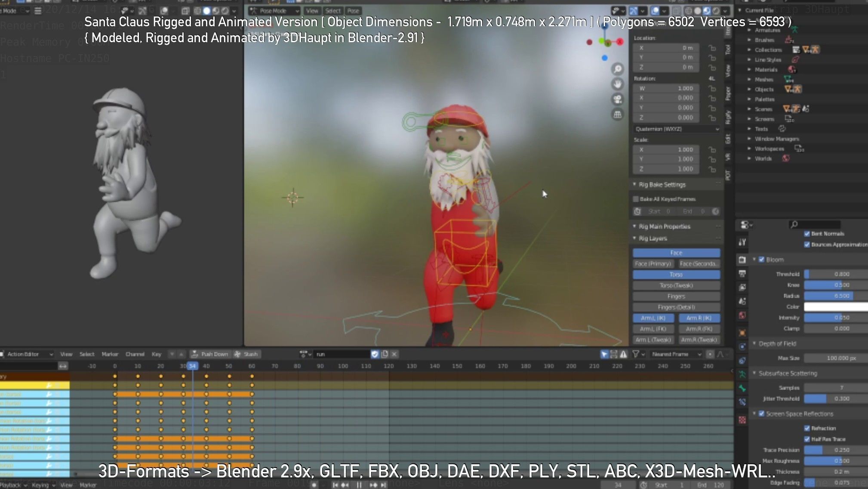Adjust the Bloom Radius slider
The height and width of the screenshot is (489, 868).
(836, 296)
